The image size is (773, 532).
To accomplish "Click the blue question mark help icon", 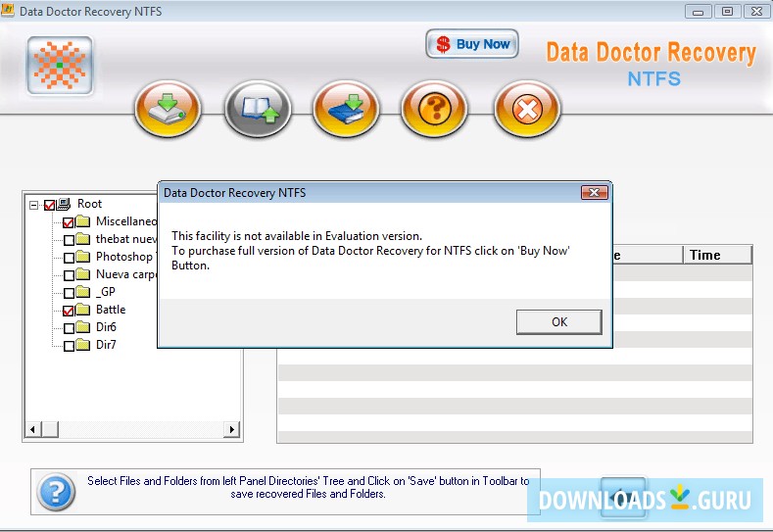I will [x=56, y=492].
